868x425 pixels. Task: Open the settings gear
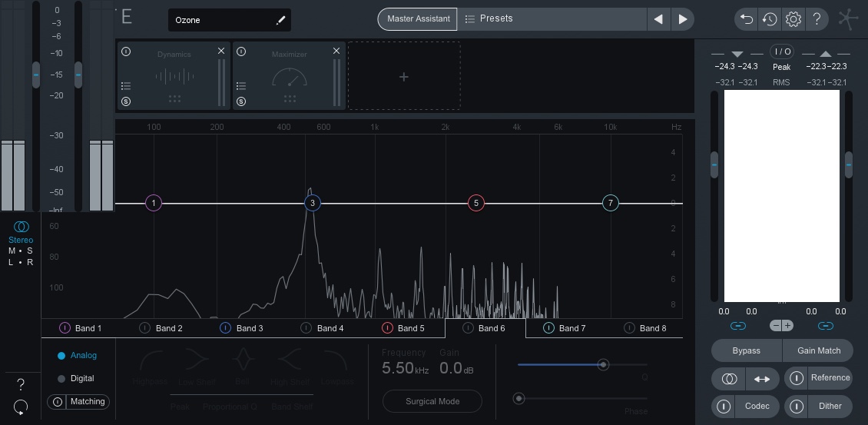click(793, 19)
